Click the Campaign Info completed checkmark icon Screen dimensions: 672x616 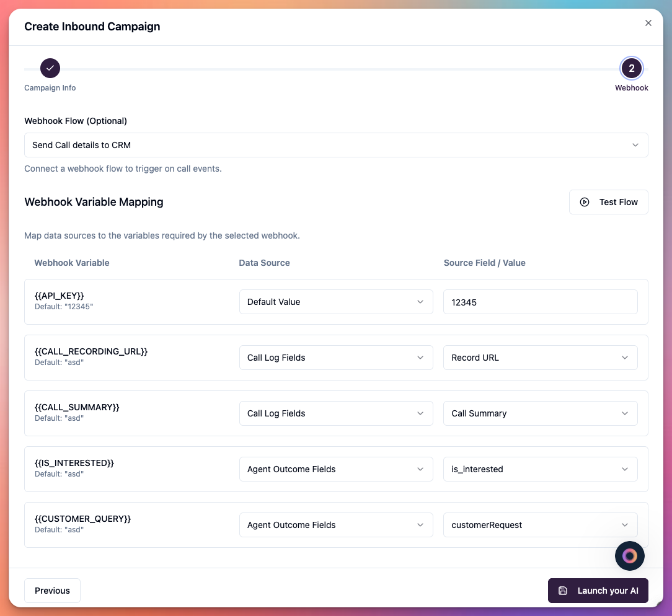[50, 68]
